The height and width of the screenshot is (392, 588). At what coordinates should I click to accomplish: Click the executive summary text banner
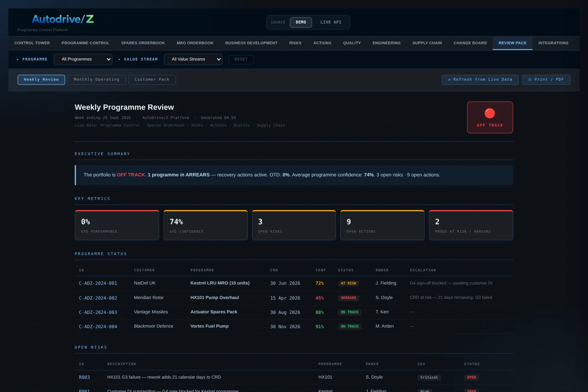coord(294,175)
